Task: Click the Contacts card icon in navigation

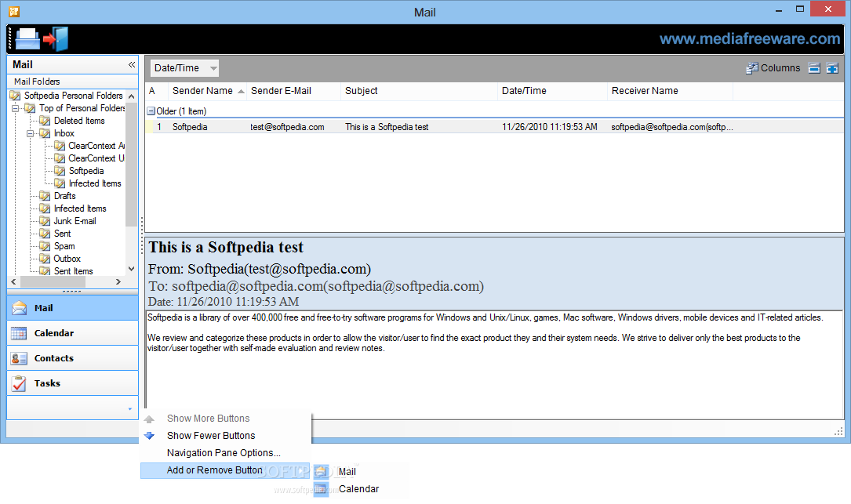Action: pos(19,359)
